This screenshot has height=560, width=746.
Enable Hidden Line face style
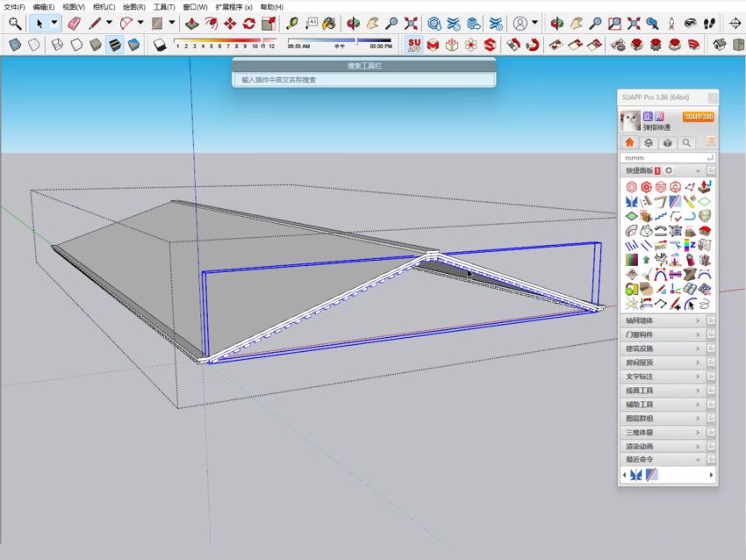point(76,45)
